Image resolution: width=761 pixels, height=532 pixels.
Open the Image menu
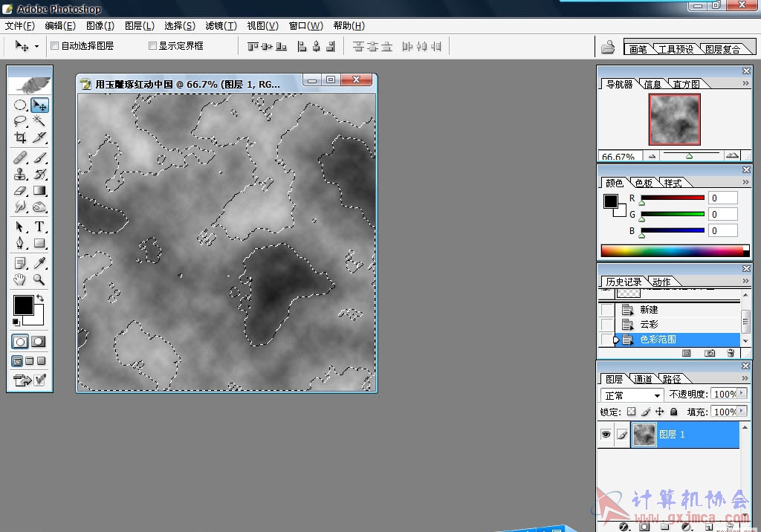100,26
